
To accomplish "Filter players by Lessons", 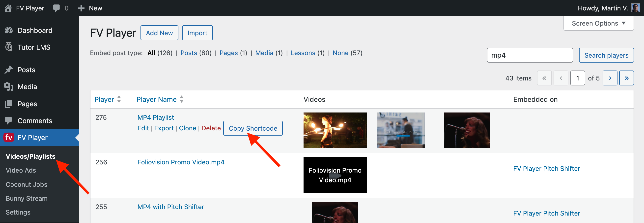I will 303,53.
